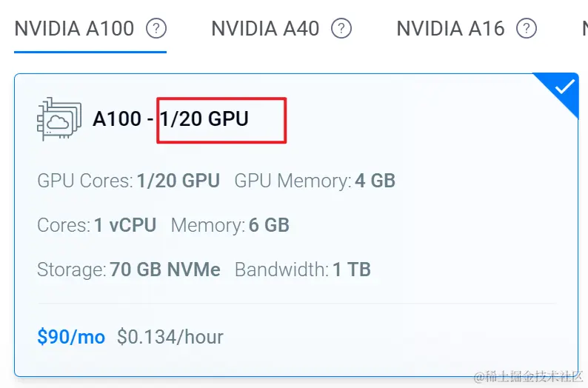Click the GPU Memory 4 GB spec

tap(315, 180)
